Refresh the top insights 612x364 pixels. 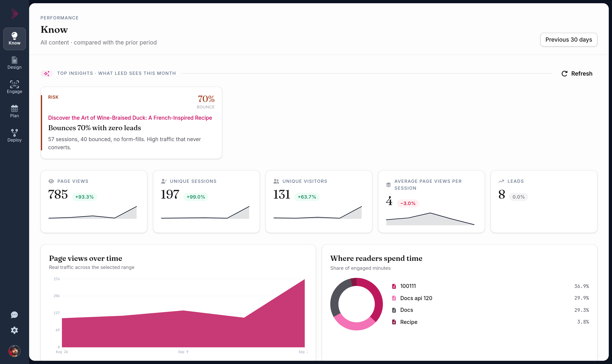tap(577, 74)
